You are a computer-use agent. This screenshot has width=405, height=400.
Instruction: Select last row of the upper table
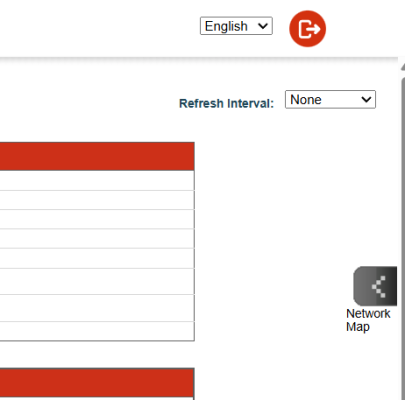coord(97,331)
